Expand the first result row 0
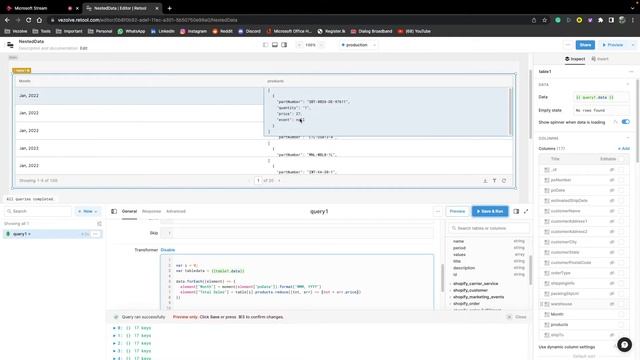 point(115,328)
